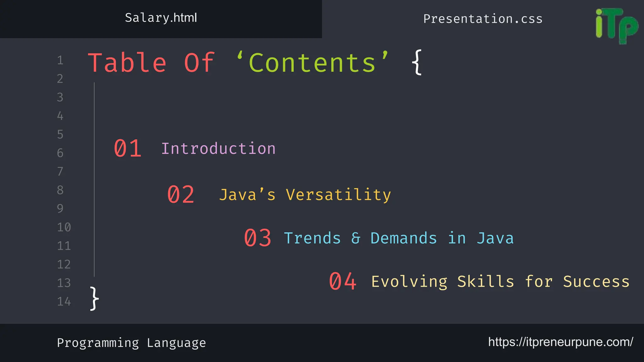The width and height of the screenshot is (644, 362).
Task: Click the '02' section number
Action: 180,195
